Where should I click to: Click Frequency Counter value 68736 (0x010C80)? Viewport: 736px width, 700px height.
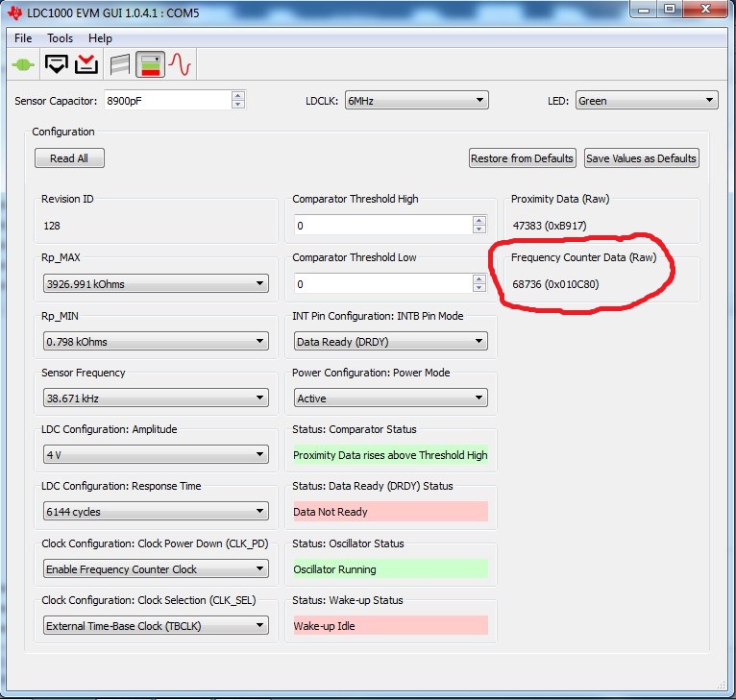(x=555, y=284)
